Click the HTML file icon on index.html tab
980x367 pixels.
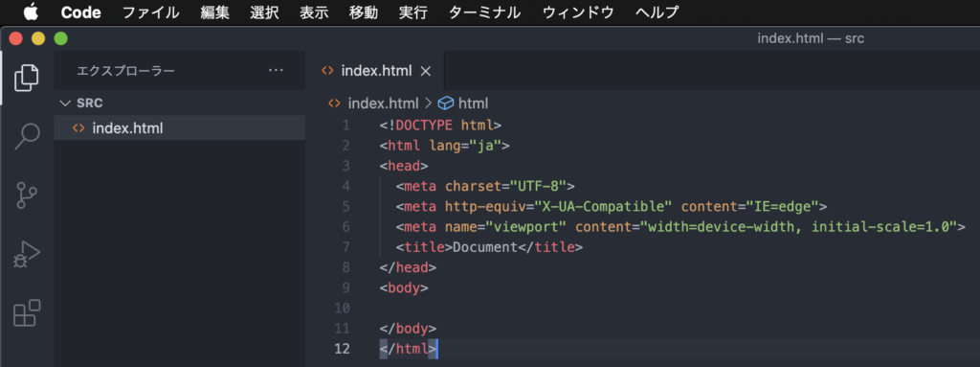point(327,71)
